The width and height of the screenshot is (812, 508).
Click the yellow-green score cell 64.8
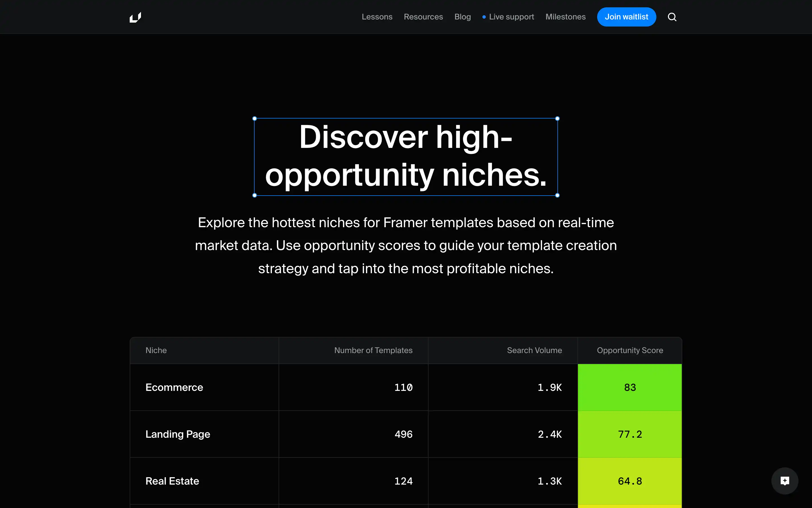(x=630, y=481)
